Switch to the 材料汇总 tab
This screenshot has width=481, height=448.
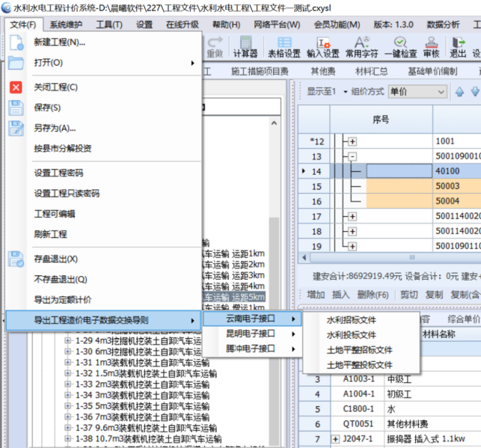coord(371,72)
